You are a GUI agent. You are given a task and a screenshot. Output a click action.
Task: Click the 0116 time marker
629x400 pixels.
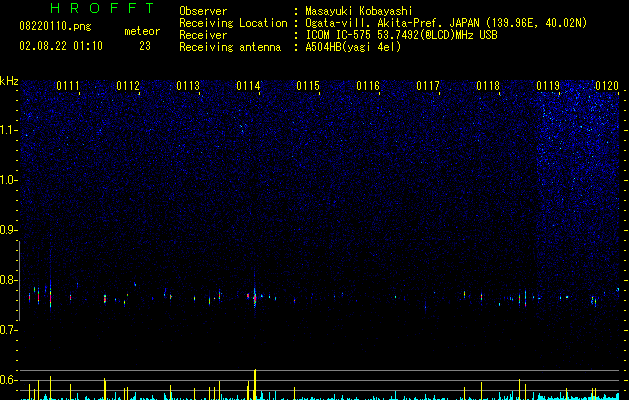[x=368, y=86]
